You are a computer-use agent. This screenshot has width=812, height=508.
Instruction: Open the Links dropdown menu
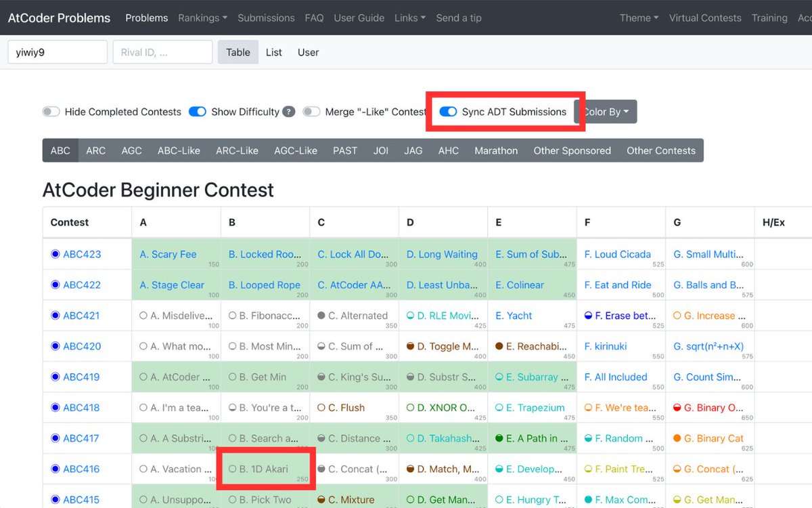410,18
